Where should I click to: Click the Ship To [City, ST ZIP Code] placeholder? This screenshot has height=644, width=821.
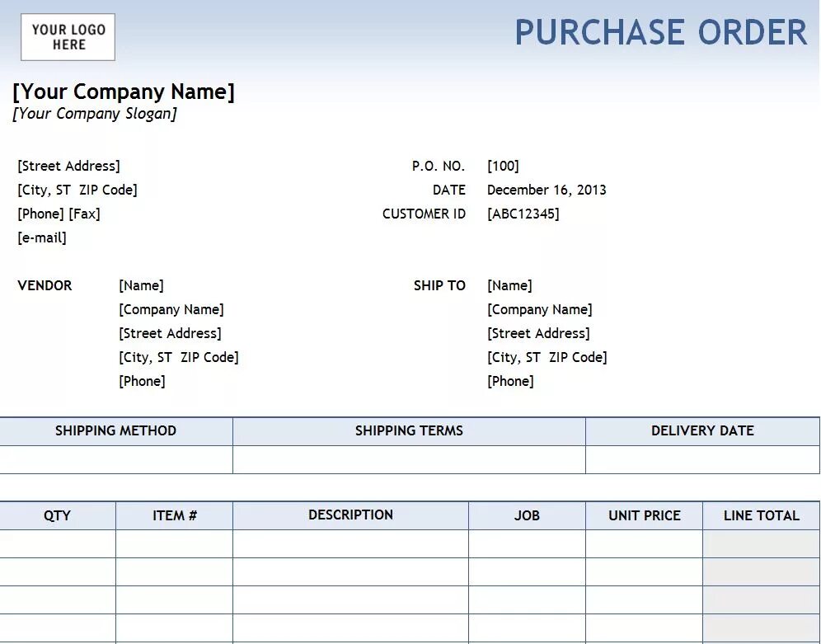coord(547,357)
